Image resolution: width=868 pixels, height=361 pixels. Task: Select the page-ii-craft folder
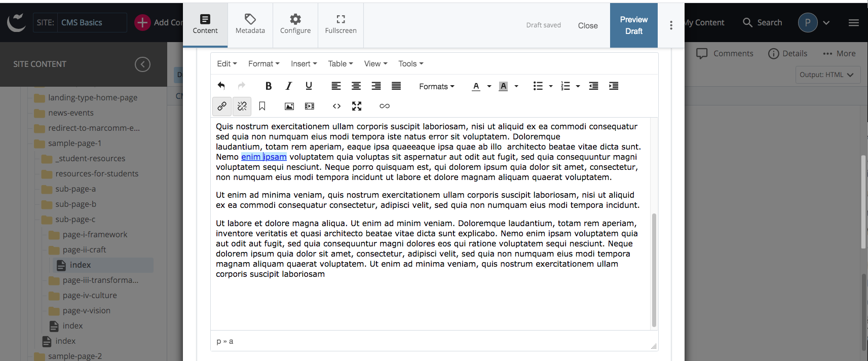click(x=77, y=249)
